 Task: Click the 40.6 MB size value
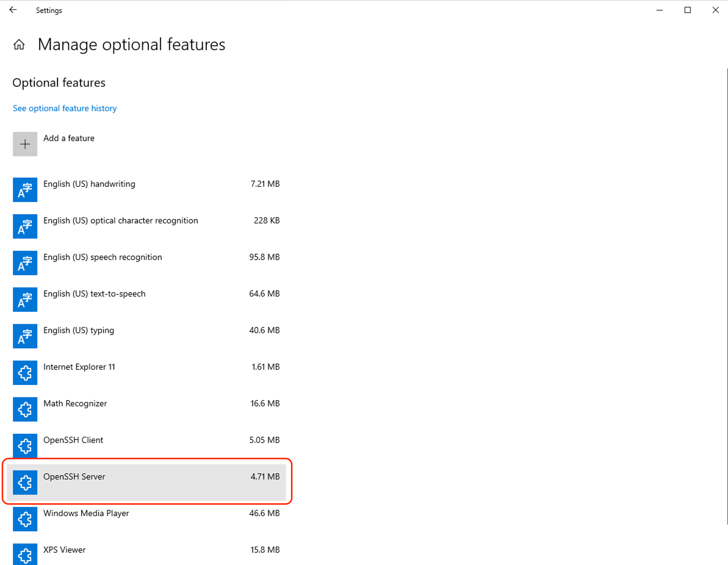264,330
